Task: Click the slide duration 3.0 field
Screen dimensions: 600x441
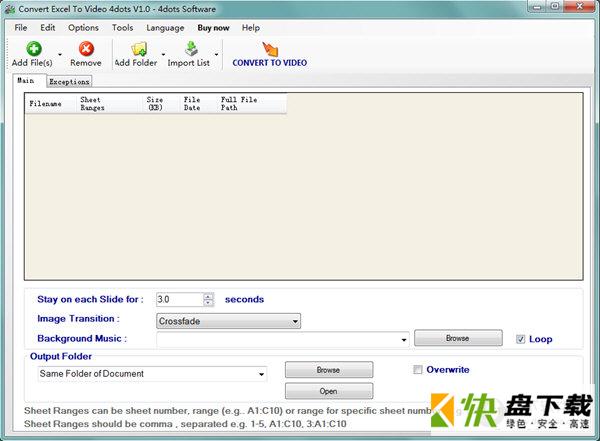Action: [179, 299]
